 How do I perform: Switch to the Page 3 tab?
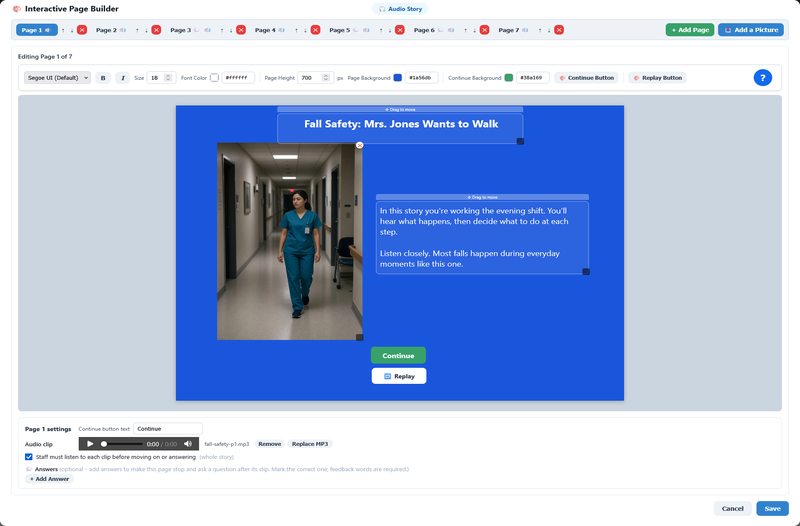(x=190, y=30)
